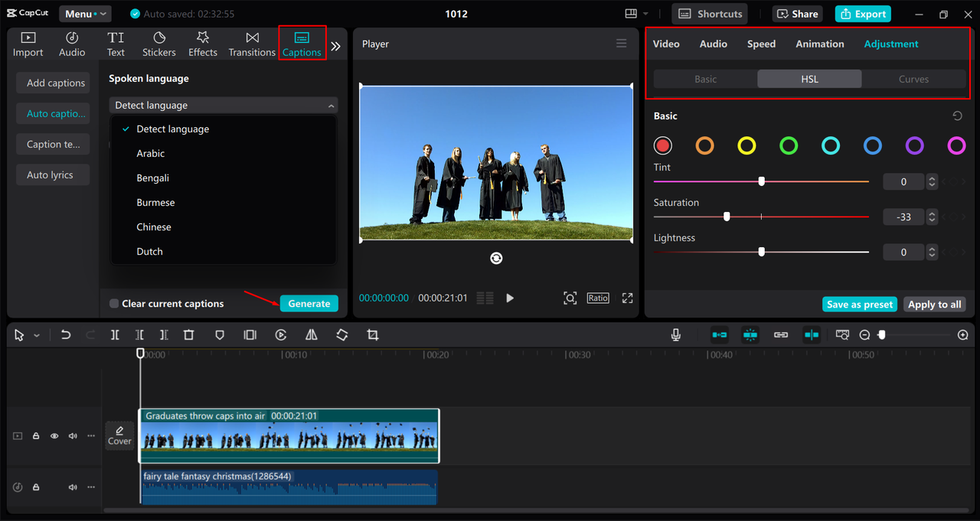Open the preview axis thumbnail icon

click(842, 335)
